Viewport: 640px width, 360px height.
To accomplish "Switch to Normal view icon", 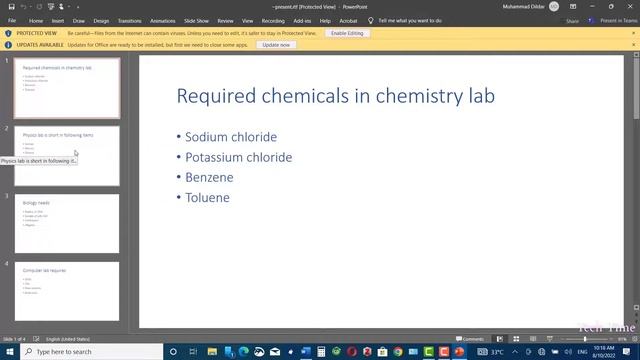I will [x=500, y=339].
